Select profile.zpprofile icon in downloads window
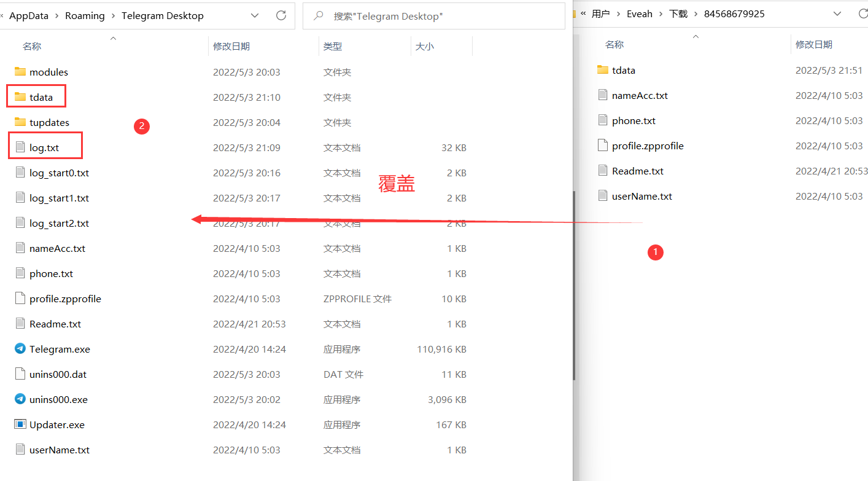 (603, 146)
